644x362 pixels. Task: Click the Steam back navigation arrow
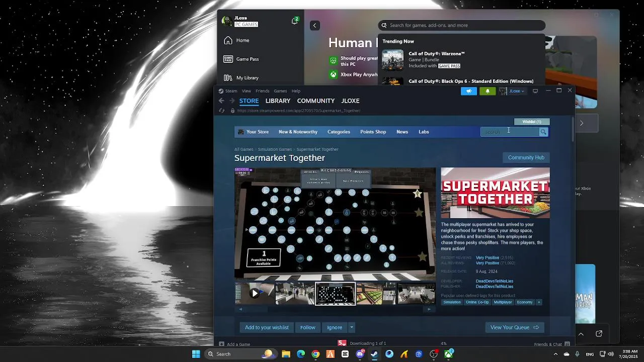221,101
